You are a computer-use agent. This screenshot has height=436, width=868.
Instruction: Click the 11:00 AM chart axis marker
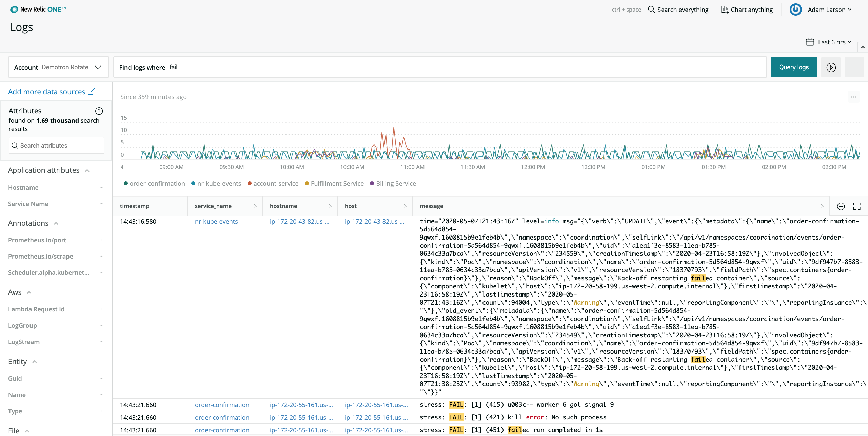pyautogui.click(x=412, y=167)
